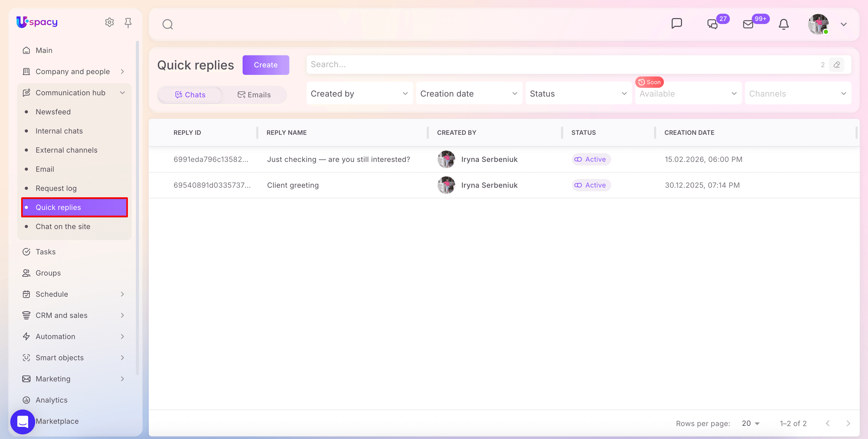The width and height of the screenshot is (868, 439).
Task: Open the single chat bubble icon in header
Action: click(677, 23)
